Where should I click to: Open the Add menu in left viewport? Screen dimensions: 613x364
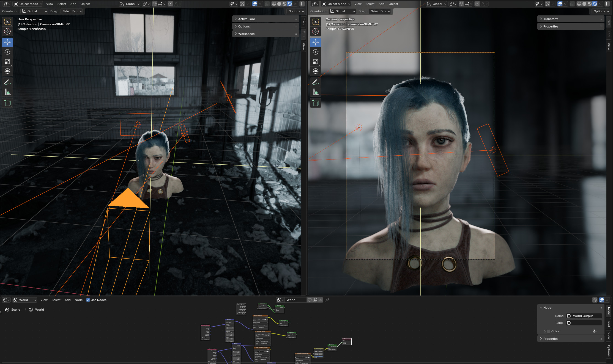73,4
